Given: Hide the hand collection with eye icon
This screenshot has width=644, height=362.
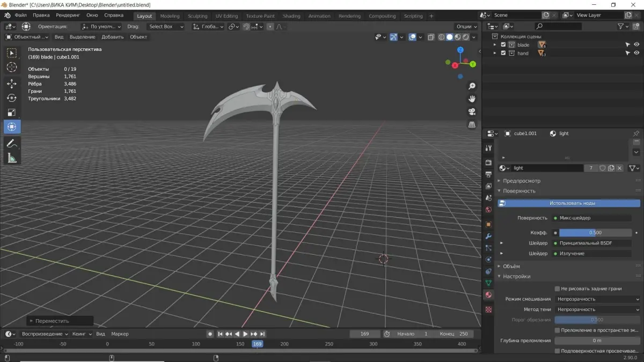Looking at the screenshot, I should click(x=636, y=53).
